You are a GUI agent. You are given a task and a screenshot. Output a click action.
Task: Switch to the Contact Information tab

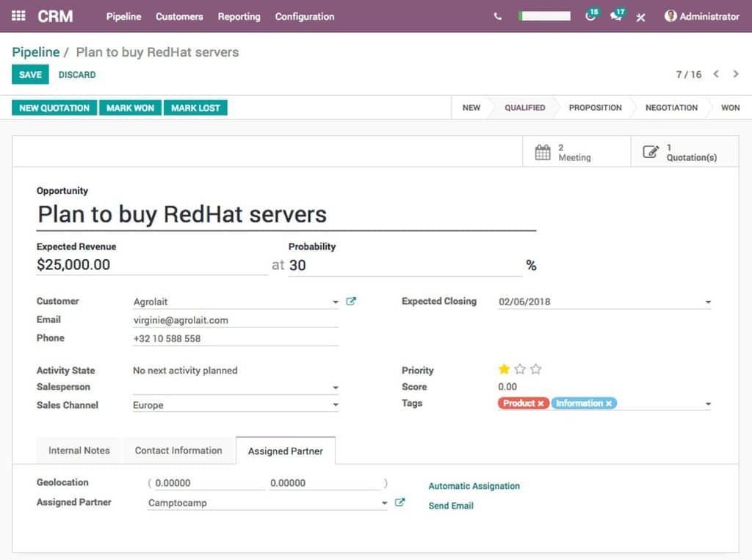[x=178, y=451]
